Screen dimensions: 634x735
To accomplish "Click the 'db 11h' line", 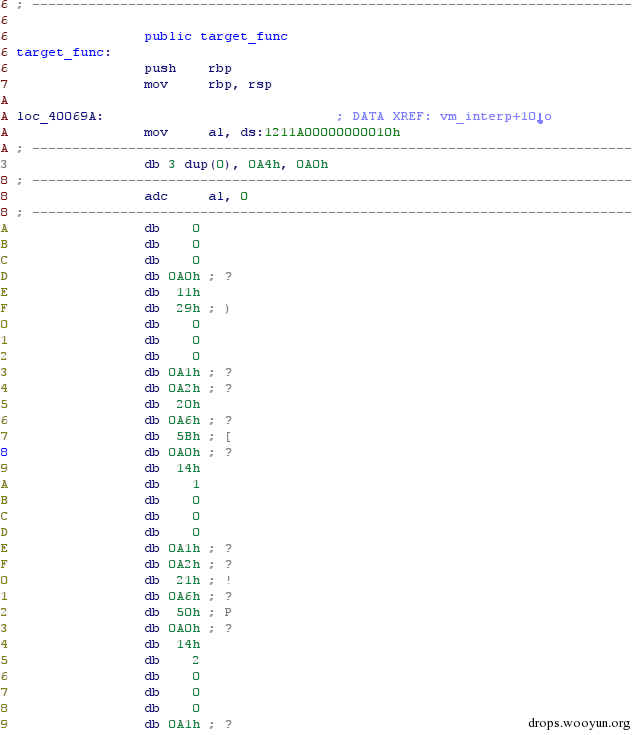I will pos(172,292).
